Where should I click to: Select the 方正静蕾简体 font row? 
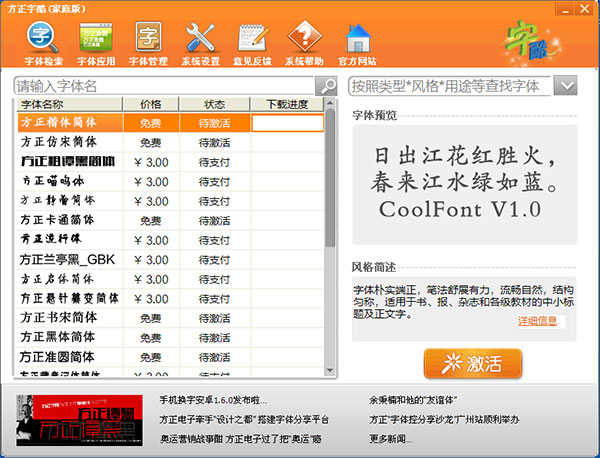(x=171, y=201)
